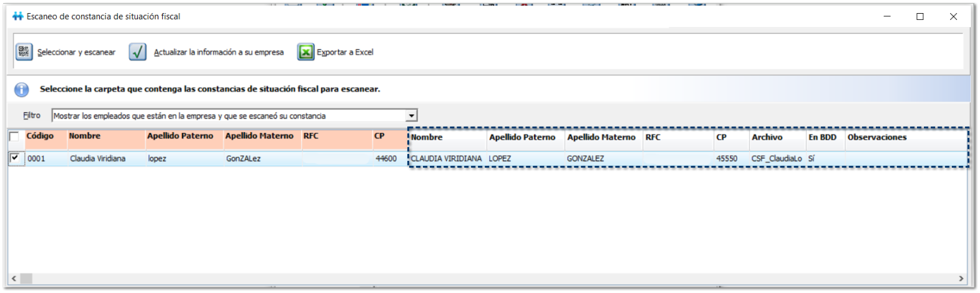
Task: Click 'Actualizar la información a su empresa'
Action: coord(218,52)
